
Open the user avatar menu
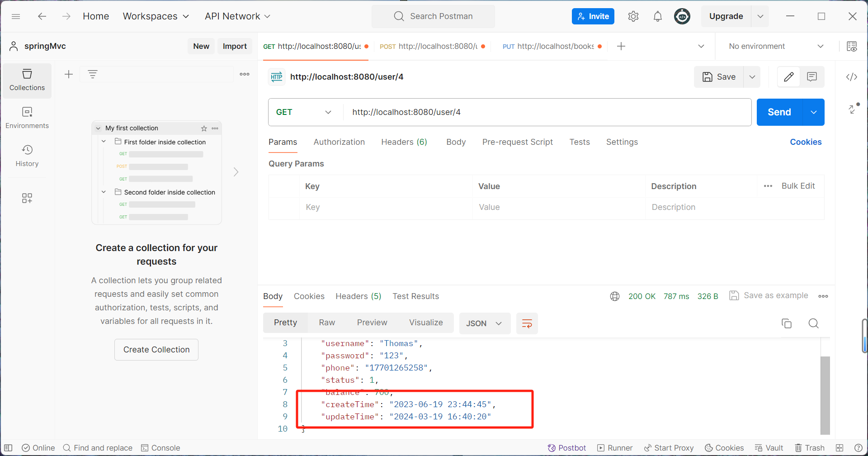[682, 16]
